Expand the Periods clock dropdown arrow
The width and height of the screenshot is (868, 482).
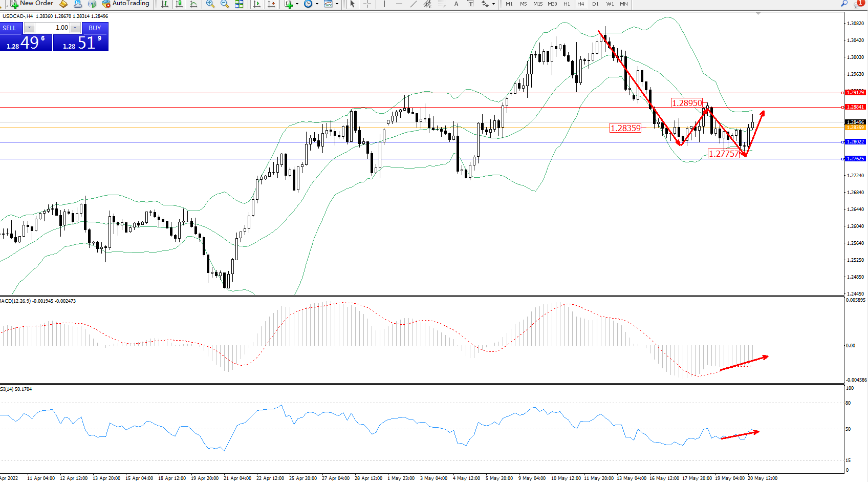317,4
